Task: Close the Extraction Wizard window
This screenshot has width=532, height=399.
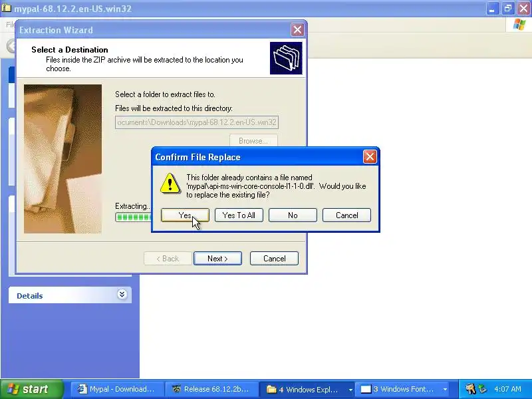Action: (297, 30)
